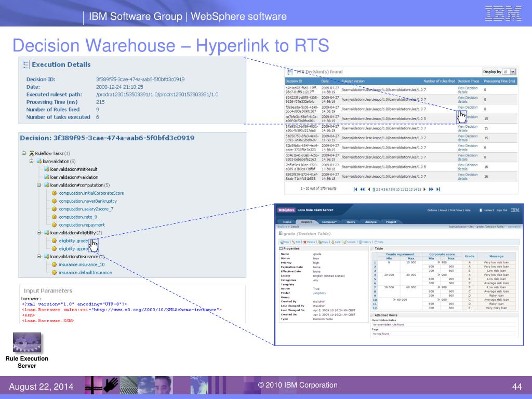This screenshot has width=532, height=399.
Task: Collapse the loanvalidation#insurance node
Action: (x=39, y=257)
